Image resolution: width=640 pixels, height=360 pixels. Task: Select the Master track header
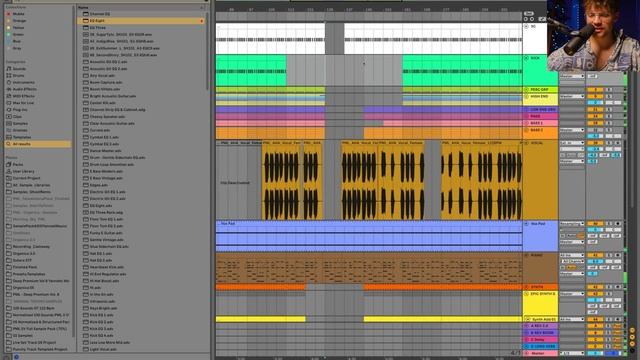540,353
